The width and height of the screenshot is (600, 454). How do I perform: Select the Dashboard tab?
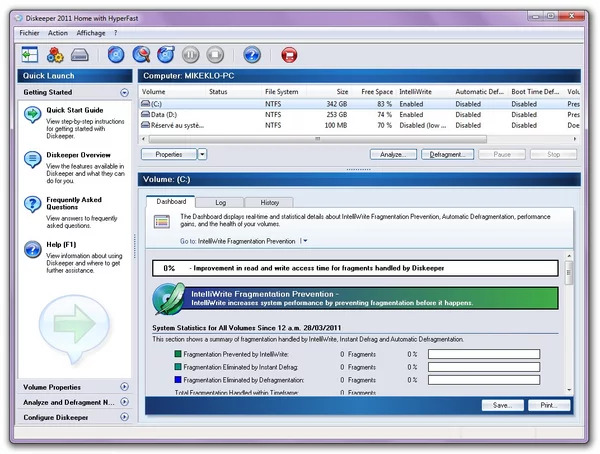click(x=171, y=201)
